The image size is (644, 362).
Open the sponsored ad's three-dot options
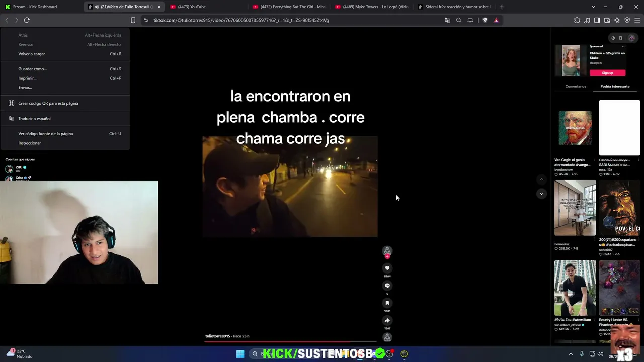tap(624, 46)
